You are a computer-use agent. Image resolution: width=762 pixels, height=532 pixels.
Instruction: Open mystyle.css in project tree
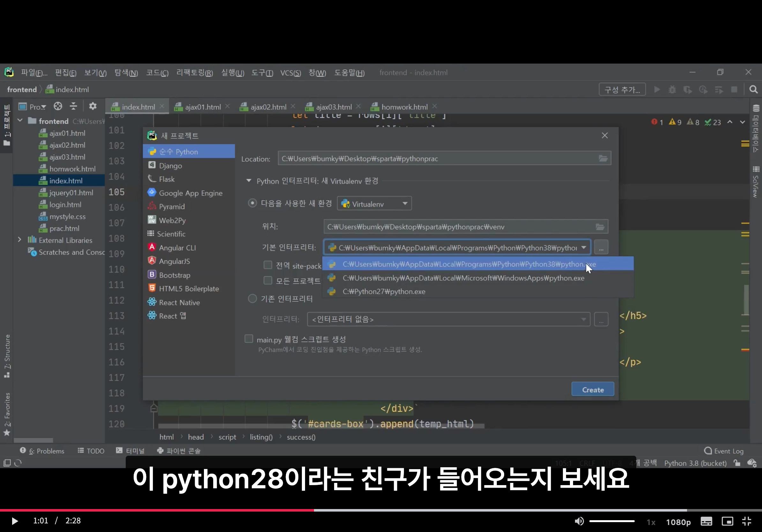click(67, 217)
